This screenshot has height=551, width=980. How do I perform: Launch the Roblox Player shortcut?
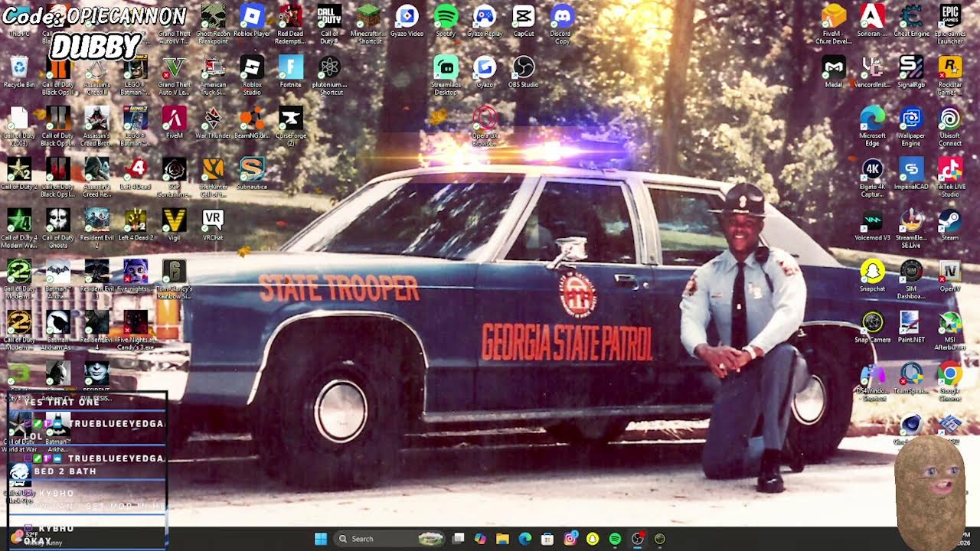(252, 21)
